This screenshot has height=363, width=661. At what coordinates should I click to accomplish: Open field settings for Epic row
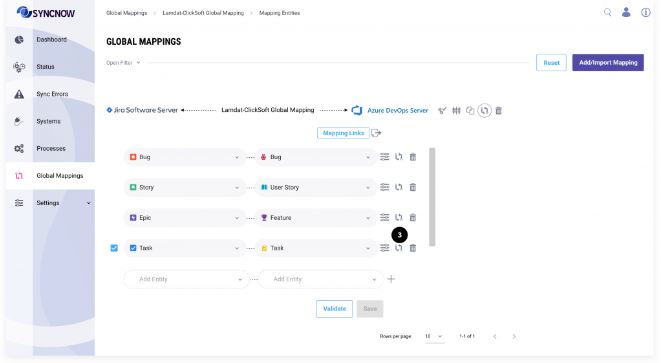[x=384, y=218]
